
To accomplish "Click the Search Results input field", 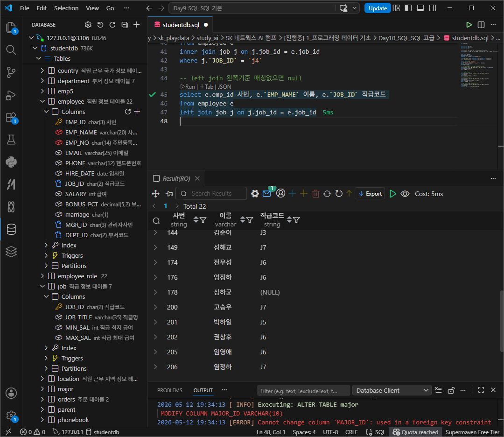I will (x=212, y=193).
